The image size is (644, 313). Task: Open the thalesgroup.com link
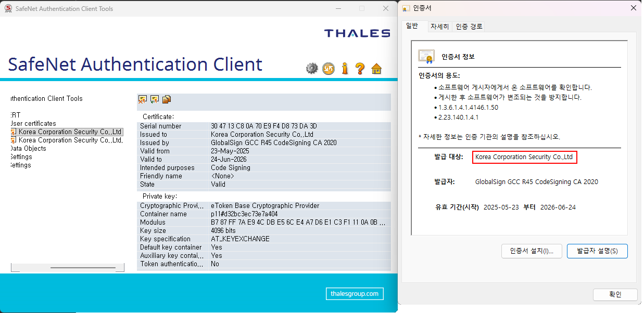pos(355,294)
